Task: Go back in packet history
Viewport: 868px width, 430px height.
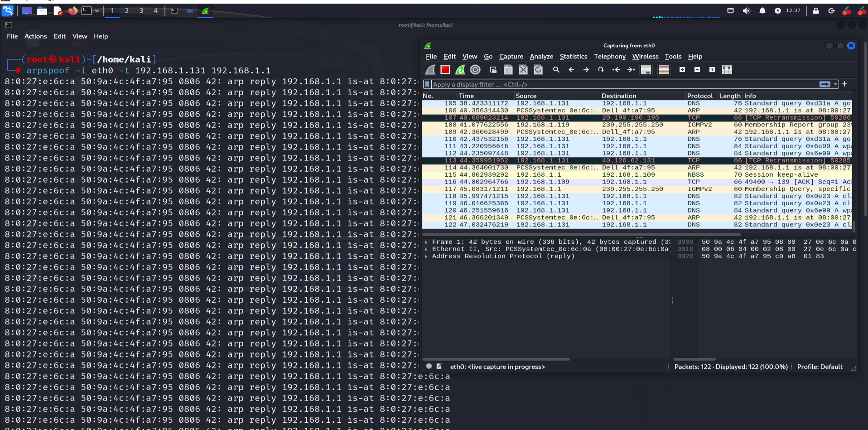Action: tap(571, 70)
